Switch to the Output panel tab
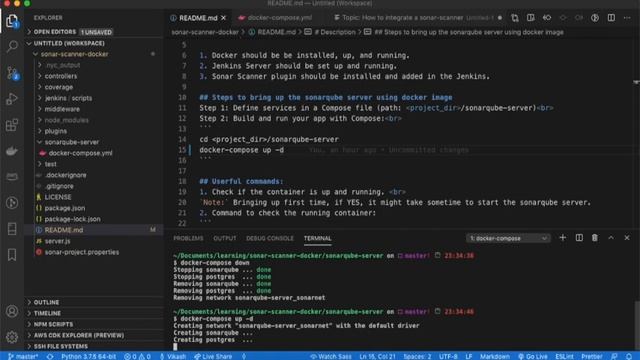The width and height of the screenshot is (640, 360). click(224, 238)
